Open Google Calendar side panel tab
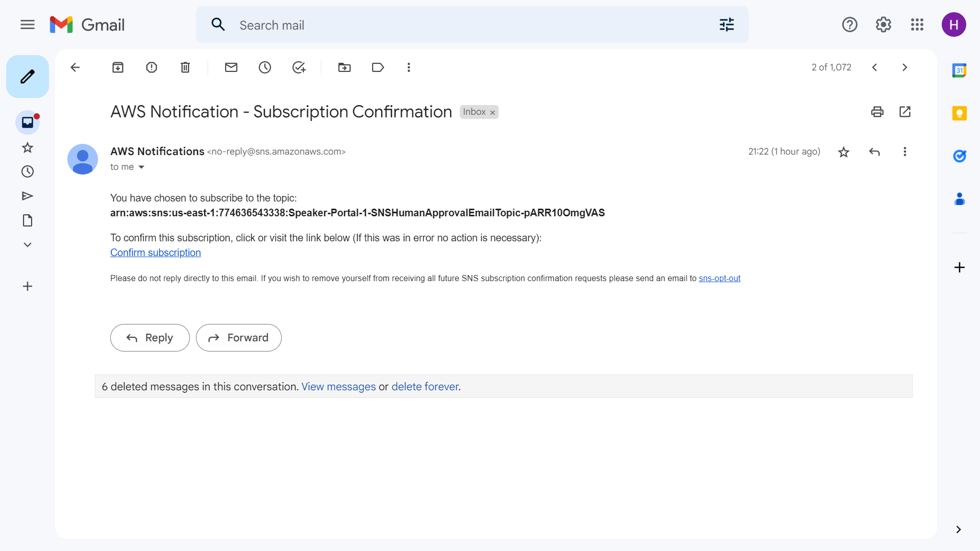980x551 pixels. [x=959, y=70]
